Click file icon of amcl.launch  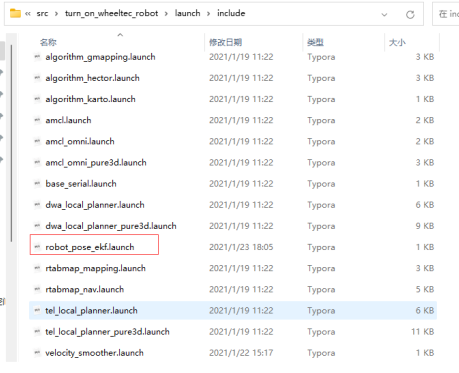click(37, 120)
